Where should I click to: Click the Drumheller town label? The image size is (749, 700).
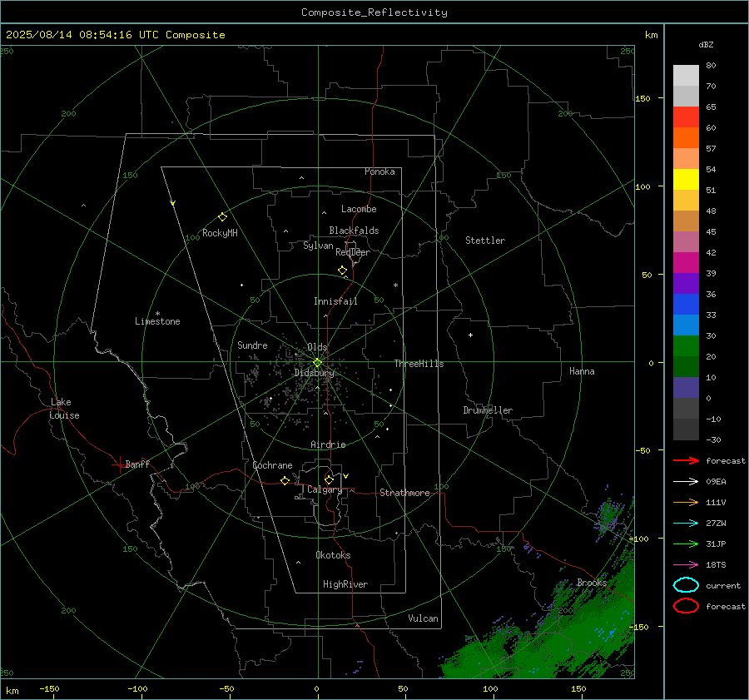click(488, 410)
